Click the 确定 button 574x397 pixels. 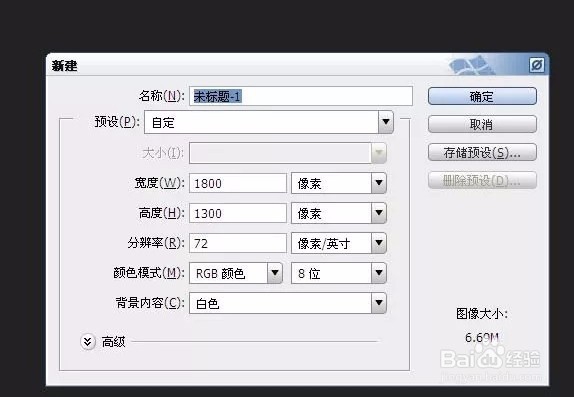482,96
